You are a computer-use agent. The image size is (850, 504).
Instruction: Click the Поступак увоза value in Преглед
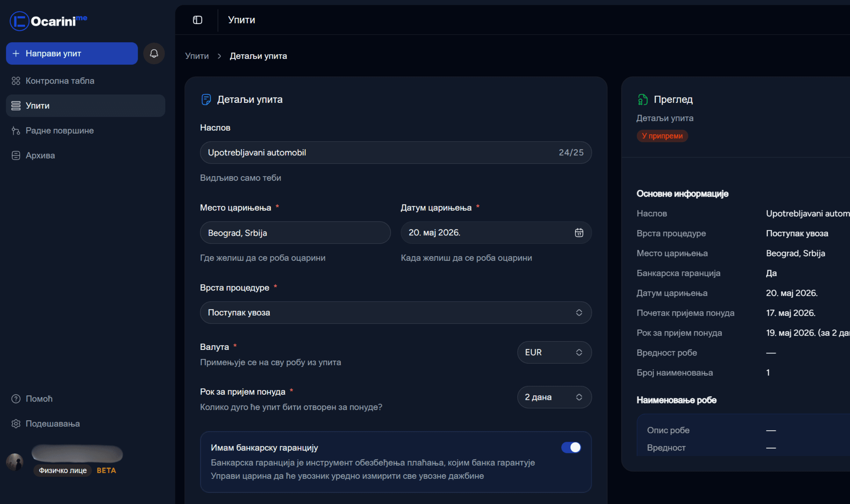pos(797,233)
